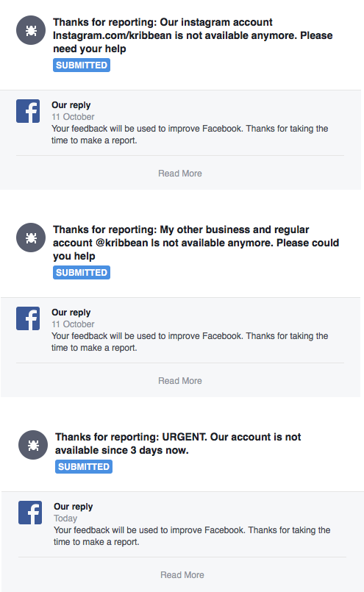Click SUBMITTED badge under URGENT report
The height and width of the screenshot is (592, 364).
pyautogui.click(x=84, y=466)
